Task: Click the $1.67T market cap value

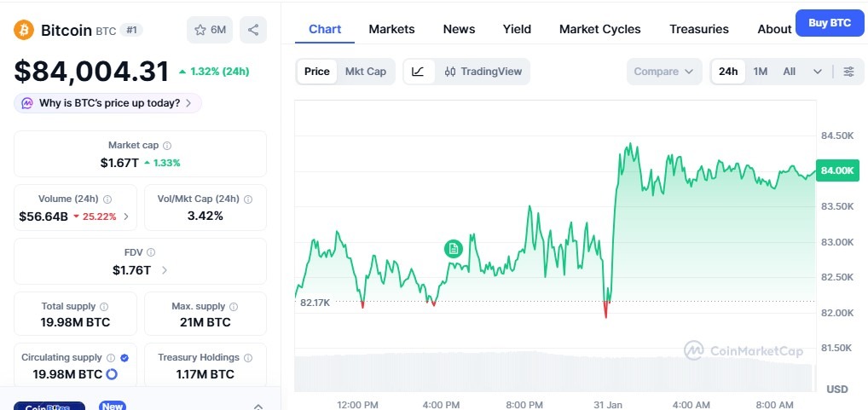Action: click(119, 163)
